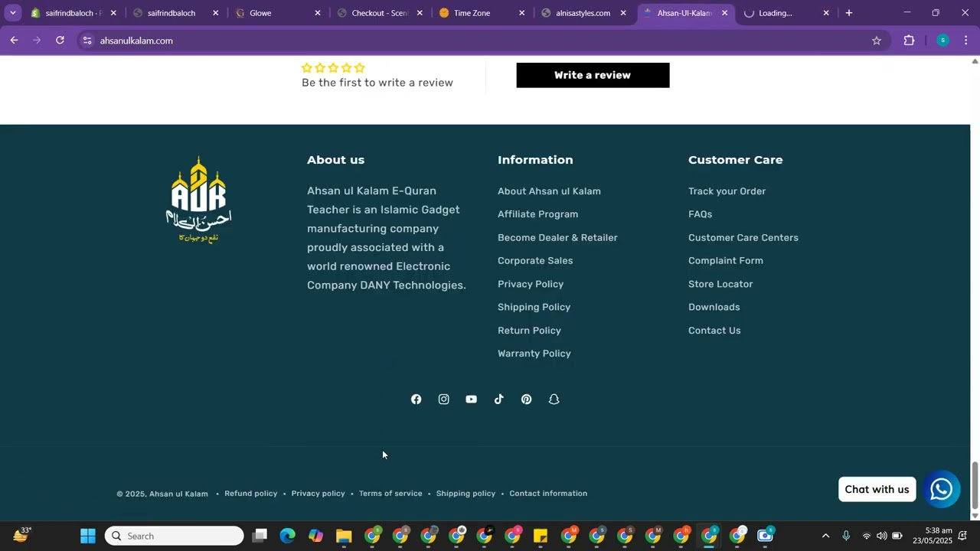Screen dimensions: 980x551
Task: Click Ahsan ul Kalam copyright link
Action: pos(178,494)
